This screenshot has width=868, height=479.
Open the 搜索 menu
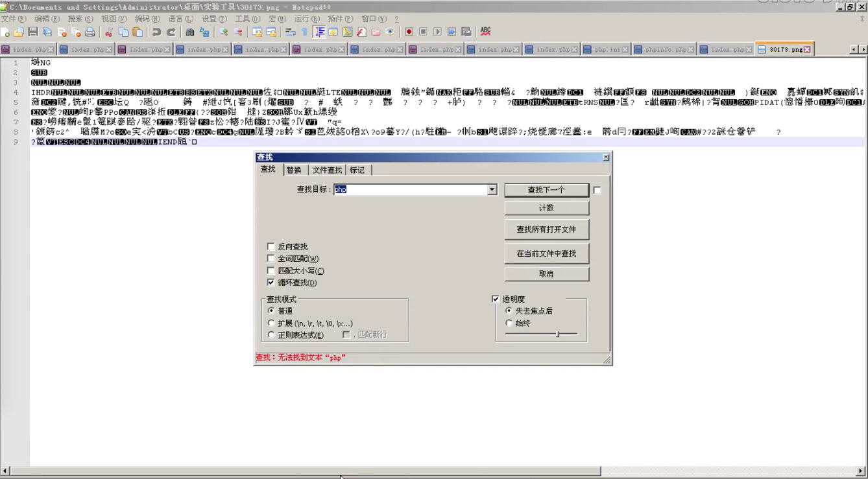80,19
